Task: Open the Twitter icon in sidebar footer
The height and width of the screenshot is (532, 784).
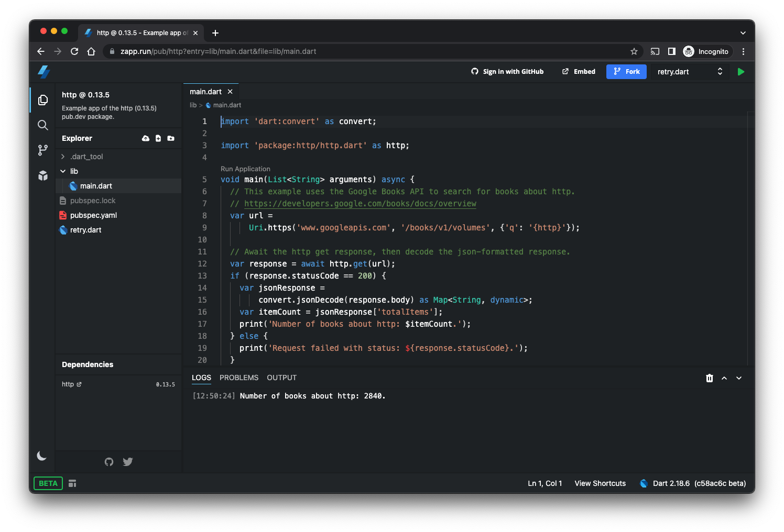Action: click(x=128, y=462)
